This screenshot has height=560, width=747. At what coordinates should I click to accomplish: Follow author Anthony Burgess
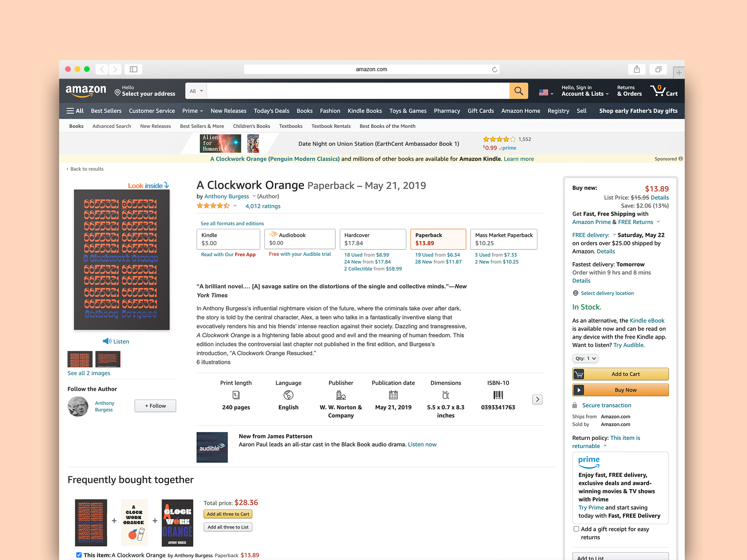click(155, 406)
